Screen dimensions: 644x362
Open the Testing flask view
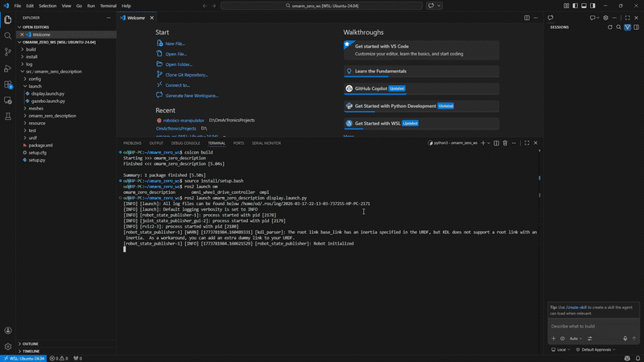[x=8, y=117]
